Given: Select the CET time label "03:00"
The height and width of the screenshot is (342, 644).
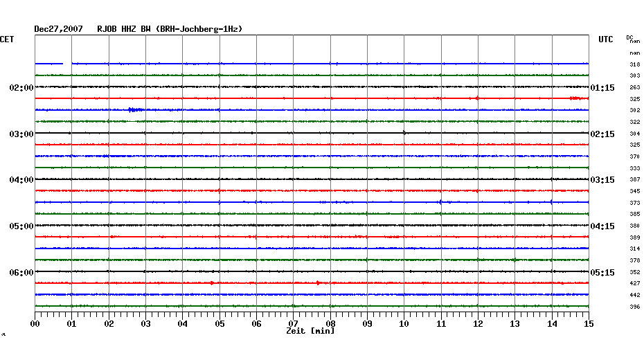Looking at the screenshot, I should [21, 134].
